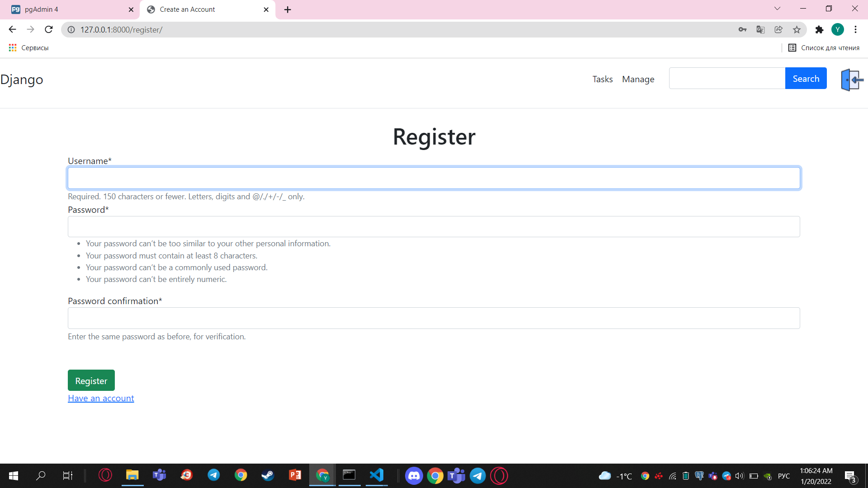Screen dimensions: 868x488
Task: Open new browser tab
Action: click(x=288, y=9)
